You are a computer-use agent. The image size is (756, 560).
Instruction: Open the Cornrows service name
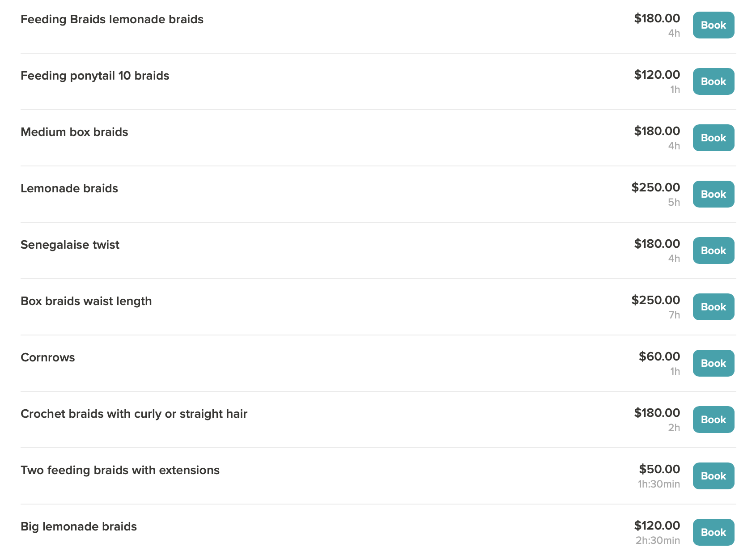(x=48, y=357)
